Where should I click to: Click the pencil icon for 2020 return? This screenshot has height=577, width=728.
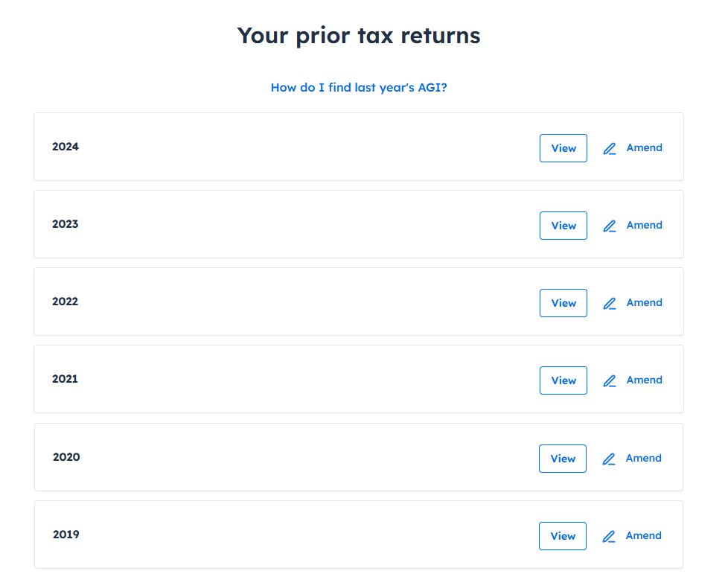tap(609, 459)
